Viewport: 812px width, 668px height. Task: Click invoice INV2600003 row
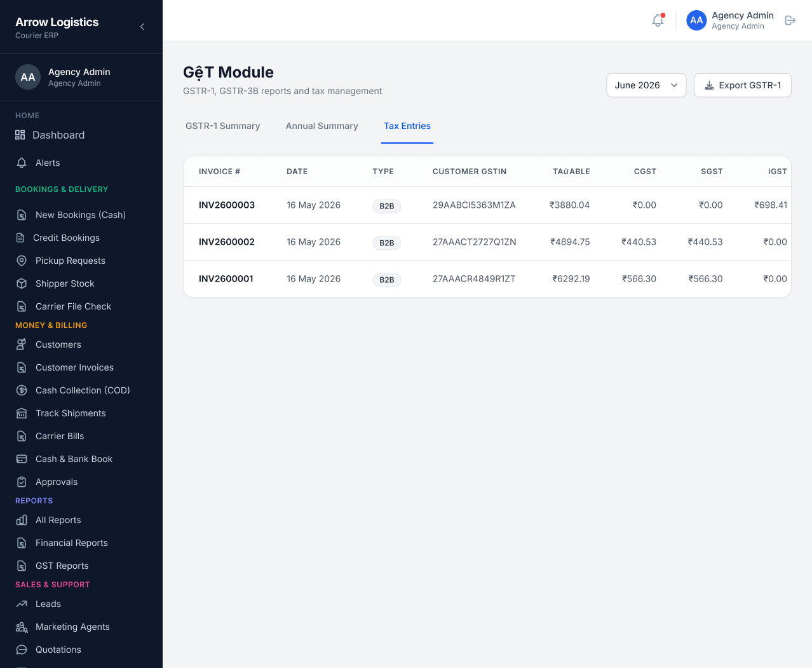(487, 205)
